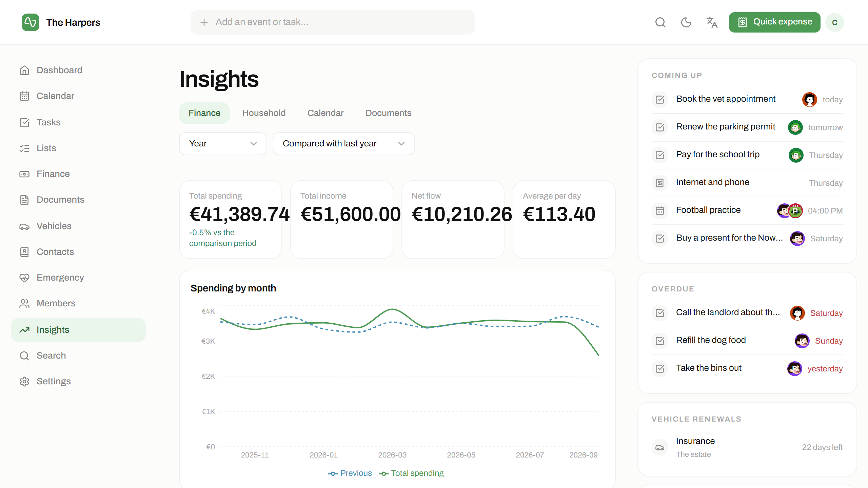Open Contacts in the sidebar
The image size is (868, 488).
pyautogui.click(x=78, y=252)
